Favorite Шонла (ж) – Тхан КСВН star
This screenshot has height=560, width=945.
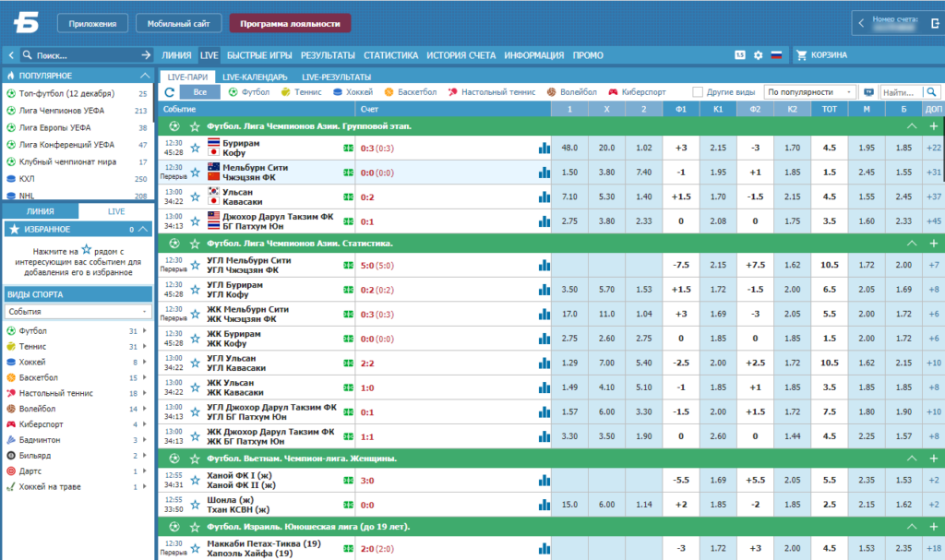(195, 506)
